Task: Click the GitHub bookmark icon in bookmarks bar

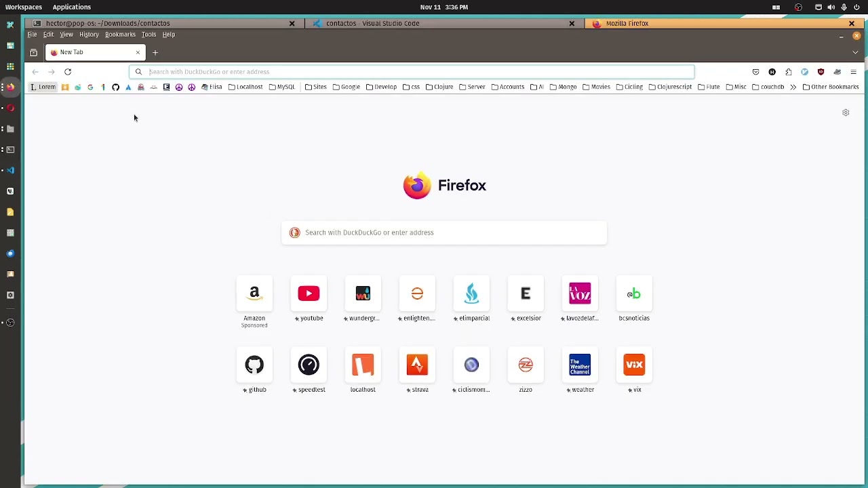Action: [115, 87]
